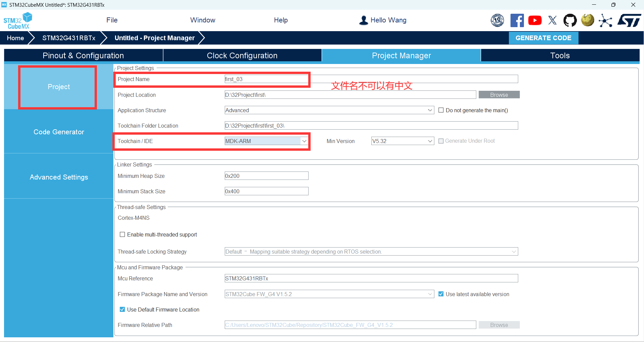The height and width of the screenshot is (342, 644).
Task: Click the globe wiki icon
Action: [x=588, y=20]
